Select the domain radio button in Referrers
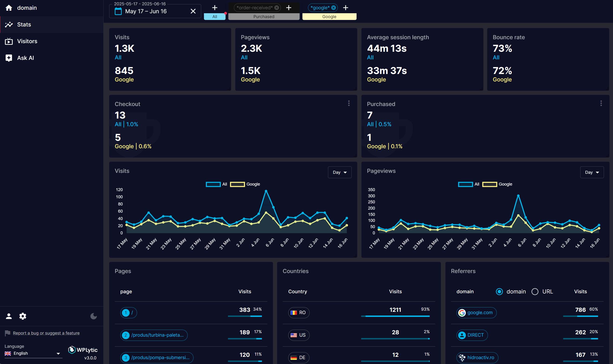This screenshot has width=613, height=364. (x=499, y=291)
